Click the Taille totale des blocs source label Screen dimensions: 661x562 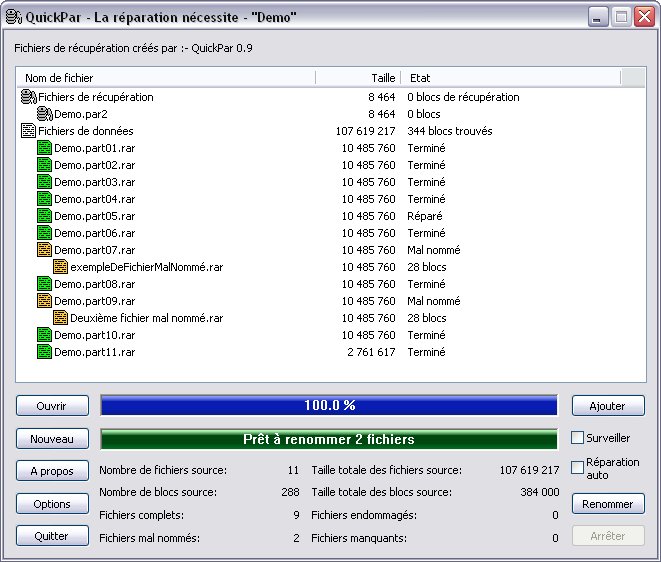[381, 492]
